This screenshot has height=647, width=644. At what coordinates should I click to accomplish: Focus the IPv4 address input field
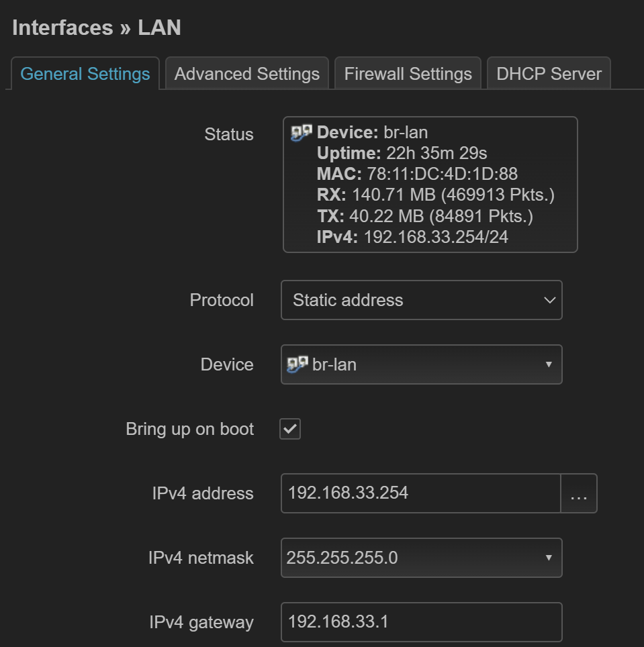pyautogui.click(x=420, y=493)
